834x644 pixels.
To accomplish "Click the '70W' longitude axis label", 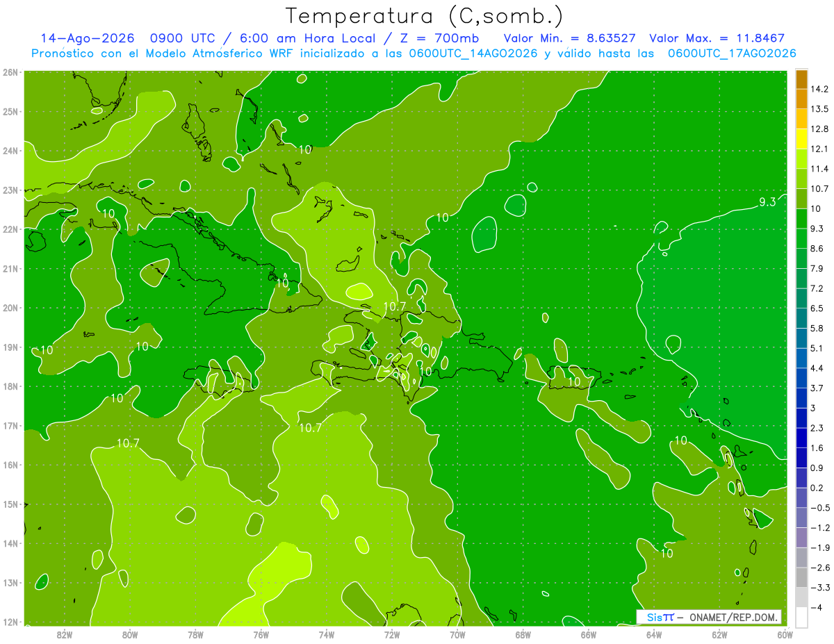I will 457,634.
